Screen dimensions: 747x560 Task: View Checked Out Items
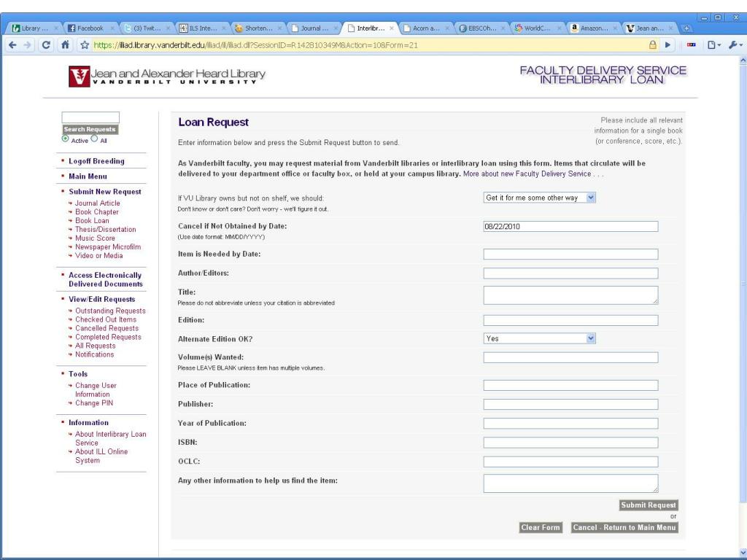coord(105,319)
